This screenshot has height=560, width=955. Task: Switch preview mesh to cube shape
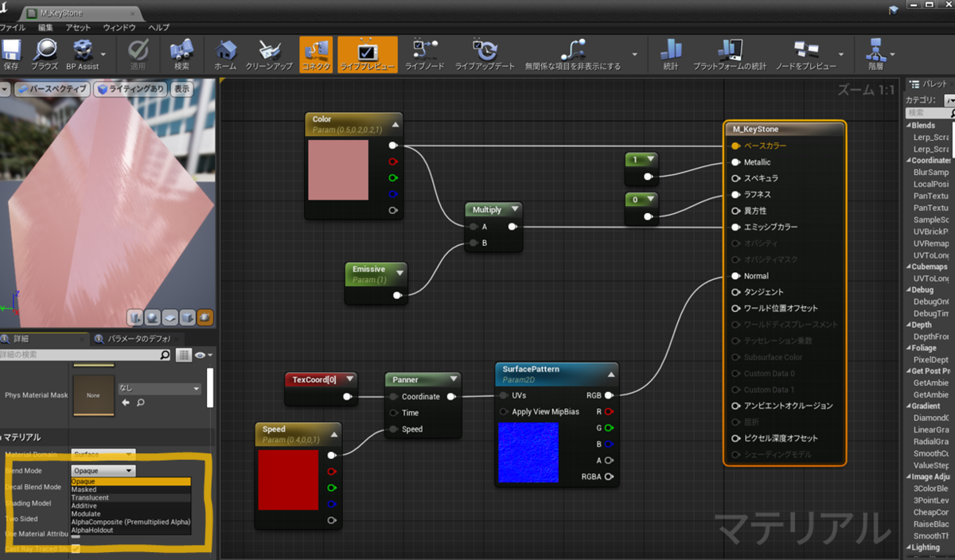click(188, 317)
